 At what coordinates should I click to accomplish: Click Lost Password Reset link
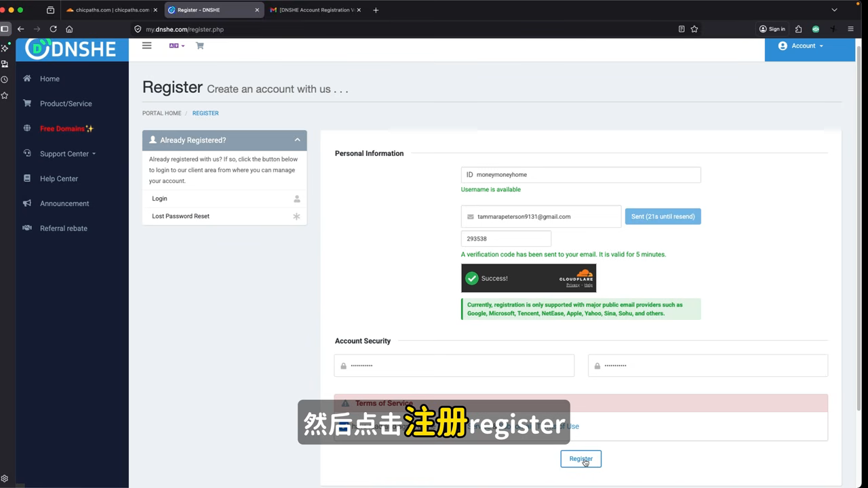click(x=180, y=216)
